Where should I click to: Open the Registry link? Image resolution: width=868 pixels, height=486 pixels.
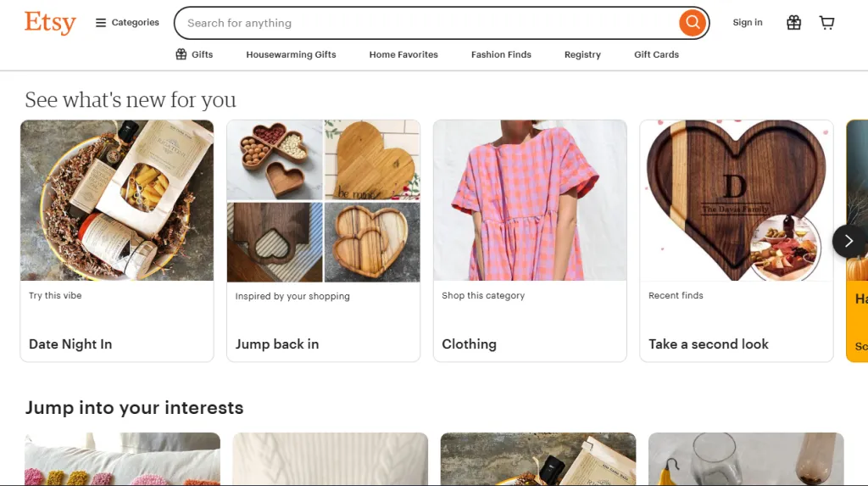(582, 54)
